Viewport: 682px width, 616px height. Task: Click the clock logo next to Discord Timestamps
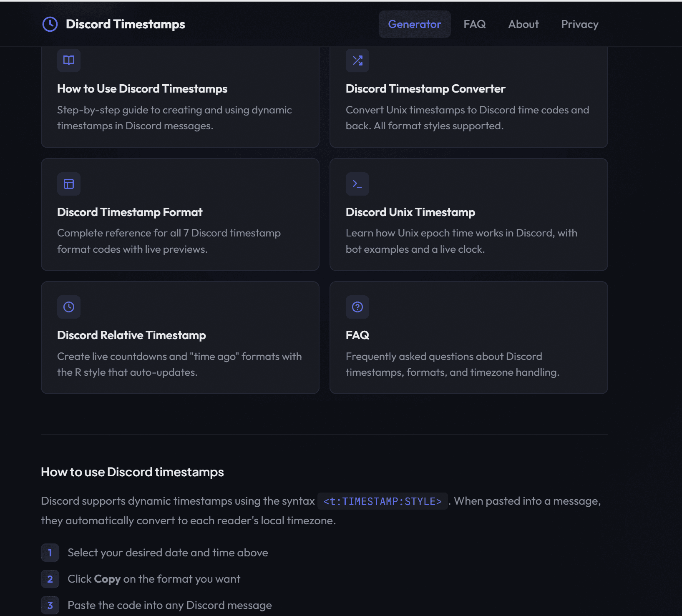49,24
